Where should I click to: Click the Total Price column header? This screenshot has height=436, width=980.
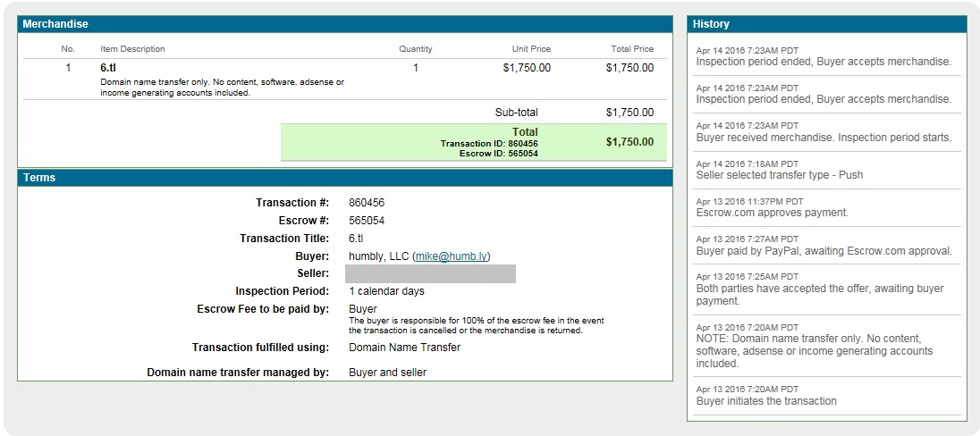tap(631, 49)
